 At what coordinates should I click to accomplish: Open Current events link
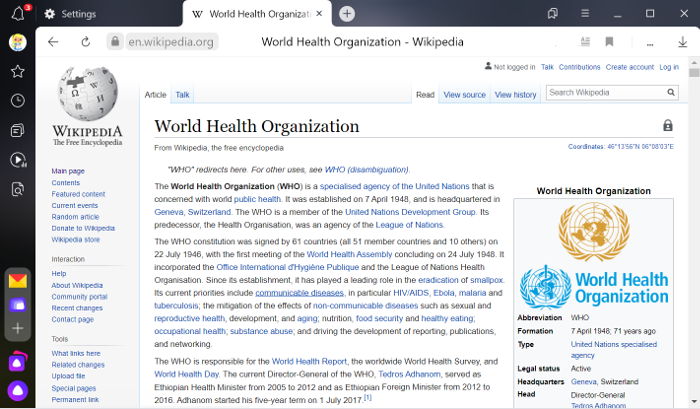point(75,205)
